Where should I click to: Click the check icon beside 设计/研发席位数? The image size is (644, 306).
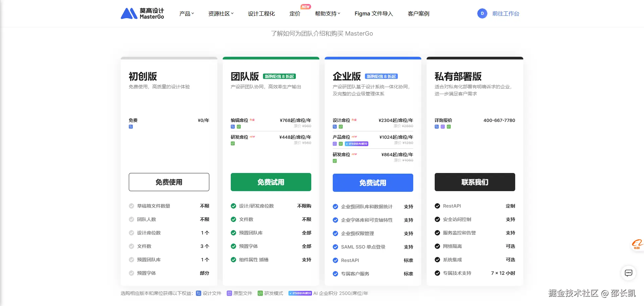233,206
